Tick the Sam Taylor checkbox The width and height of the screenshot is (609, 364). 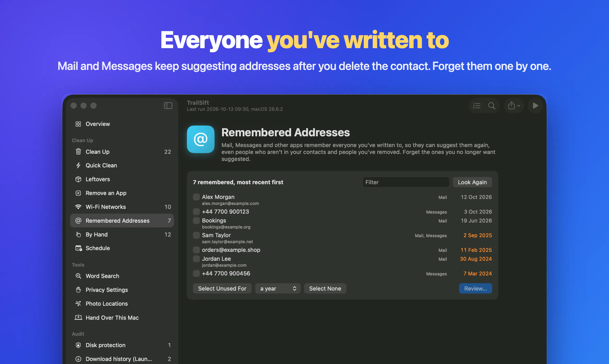click(196, 235)
